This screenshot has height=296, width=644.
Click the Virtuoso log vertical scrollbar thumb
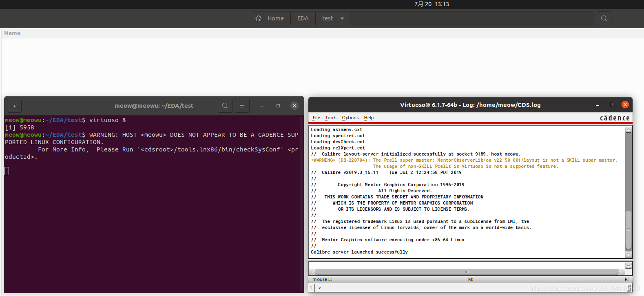pos(629,230)
